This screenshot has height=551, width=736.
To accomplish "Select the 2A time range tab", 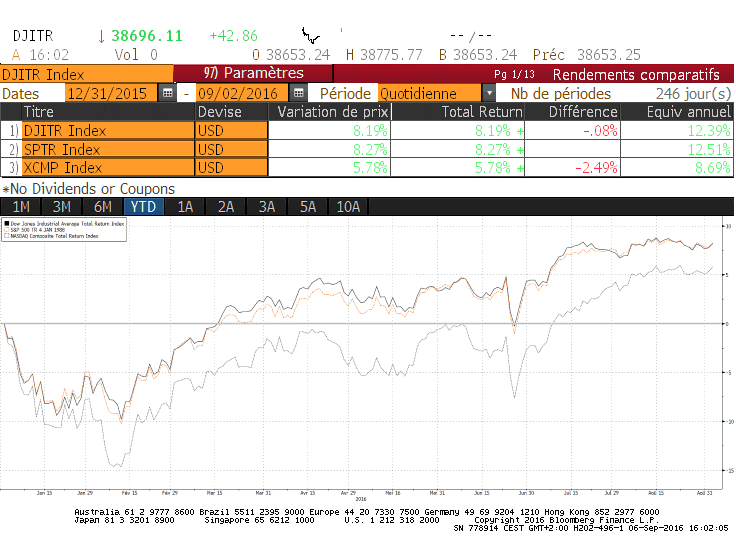I will [x=225, y=207].
